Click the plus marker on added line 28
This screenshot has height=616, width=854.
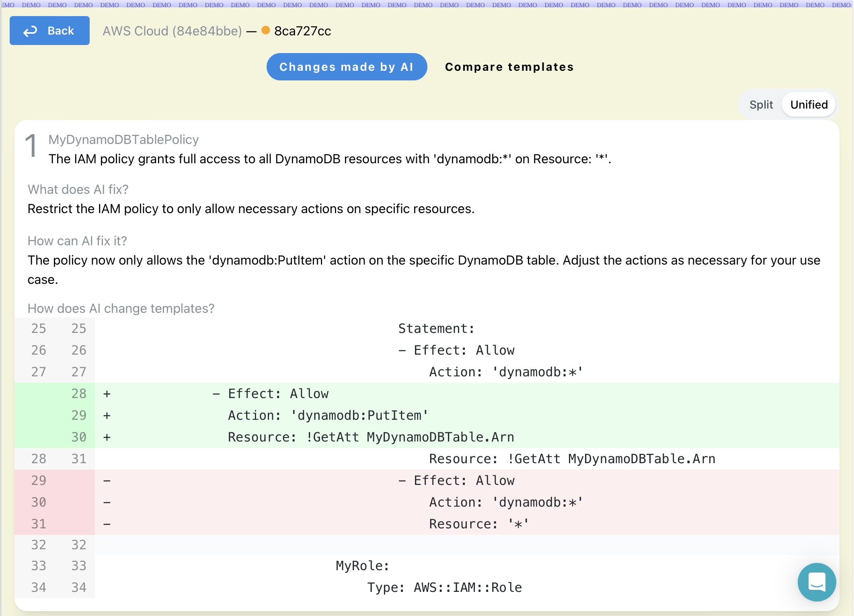tap(107, 394)
